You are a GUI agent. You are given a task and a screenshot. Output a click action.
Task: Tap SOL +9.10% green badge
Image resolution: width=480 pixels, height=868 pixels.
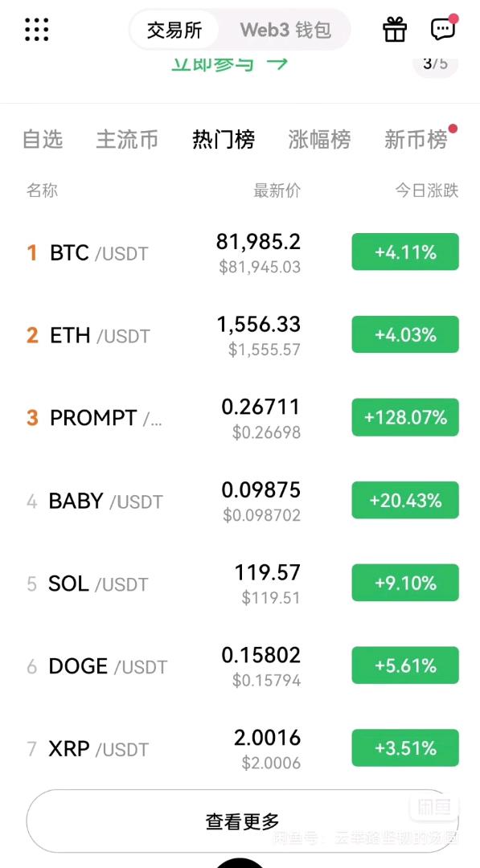(x=405, y=583)
